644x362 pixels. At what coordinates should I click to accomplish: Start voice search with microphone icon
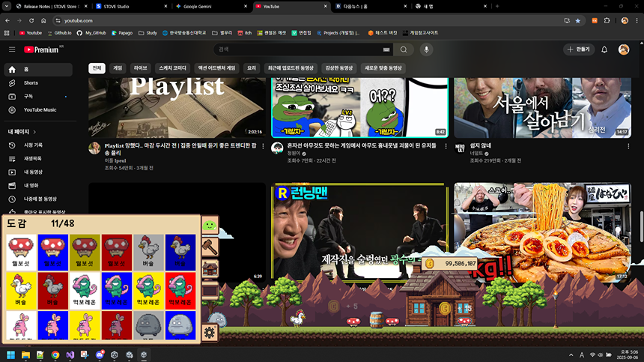coord(426,49)
